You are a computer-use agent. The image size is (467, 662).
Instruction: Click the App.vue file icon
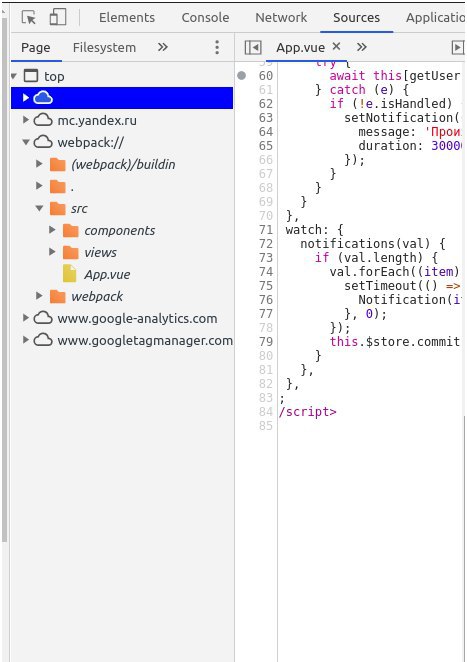(x=70, y=274)
